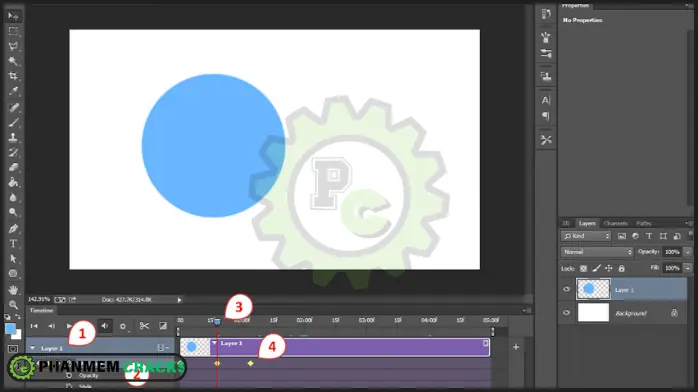
Task: Select the Path Selection tool
Action: (x=13, y=259)
